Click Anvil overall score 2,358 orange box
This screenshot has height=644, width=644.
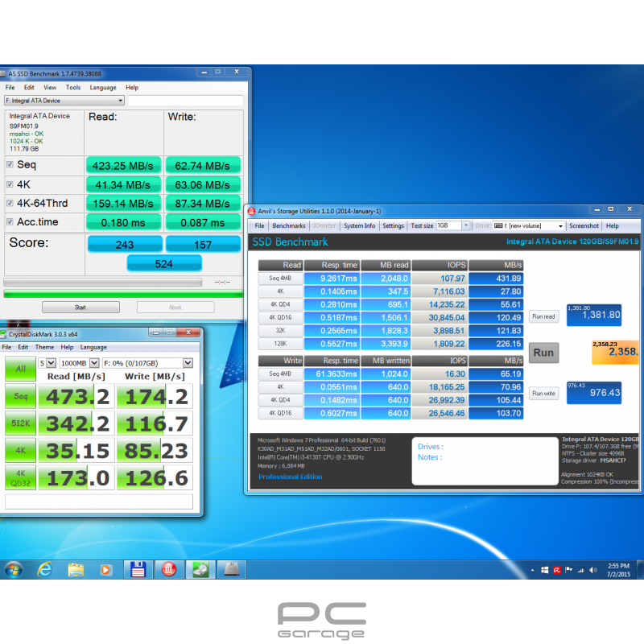615,352
